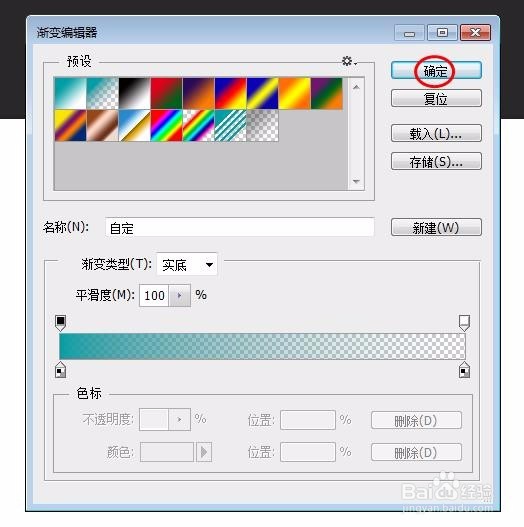Select the orange, yellow, orange gradient preset

[x=295, y=93]
